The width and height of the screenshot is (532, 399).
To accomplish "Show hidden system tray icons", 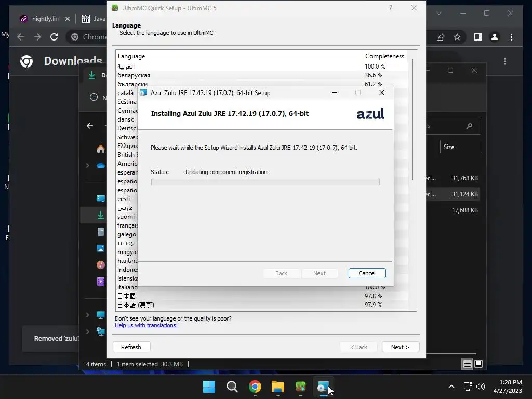I will pyautogui.click(x=451, y=387).
